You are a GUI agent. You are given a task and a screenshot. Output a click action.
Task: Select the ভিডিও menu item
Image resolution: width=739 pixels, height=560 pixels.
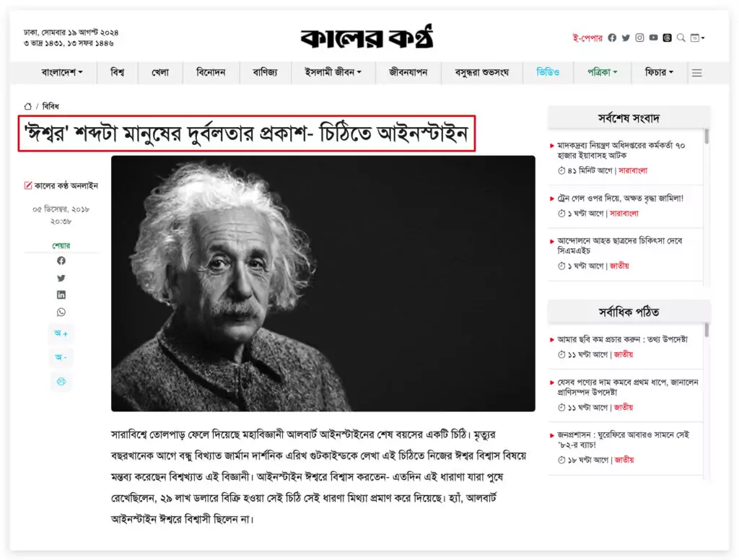pyautogui.click(x=548, y=72)
